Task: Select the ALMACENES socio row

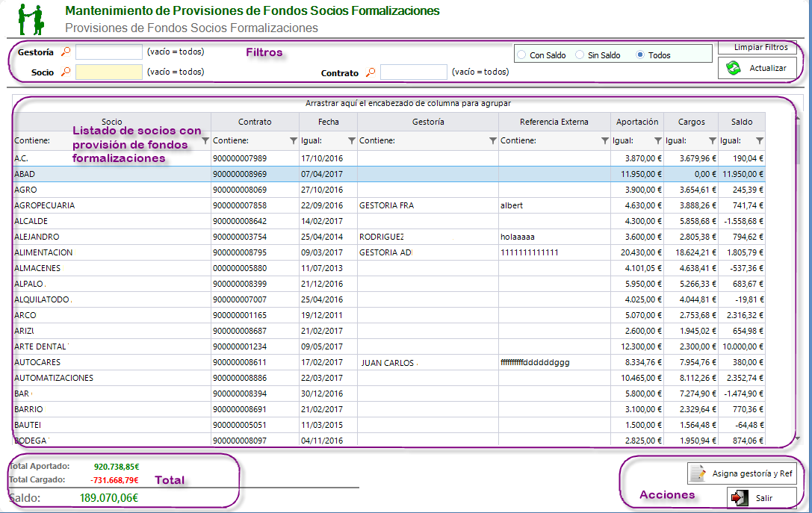Action: coord(389,268)
